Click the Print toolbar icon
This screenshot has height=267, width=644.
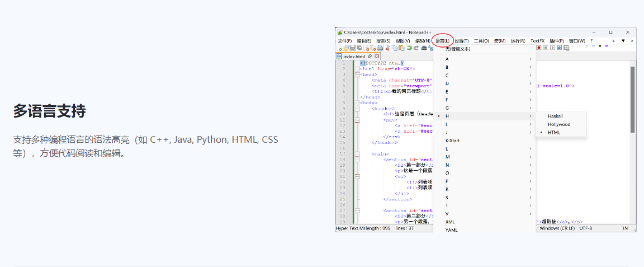point(380,48)
